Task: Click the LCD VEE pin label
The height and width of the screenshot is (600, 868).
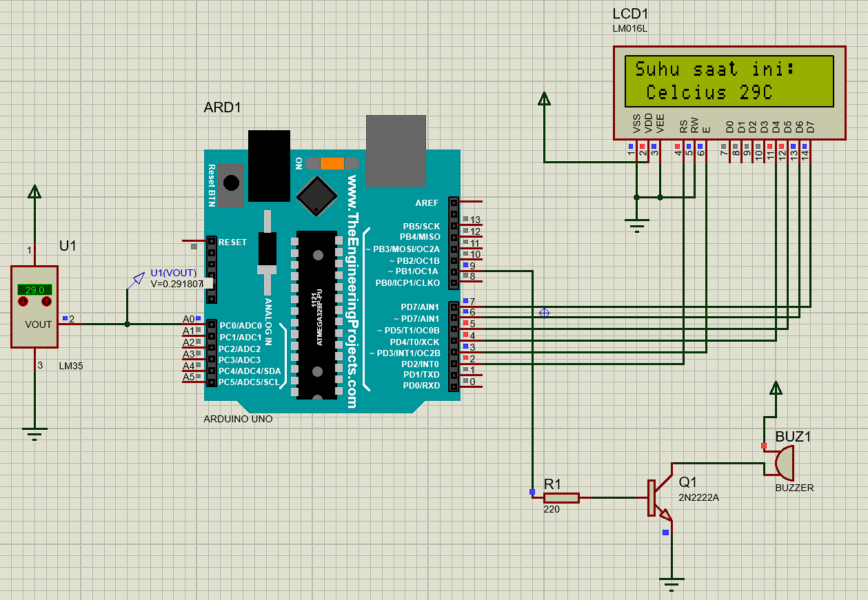Action: (x=660, y=124)
